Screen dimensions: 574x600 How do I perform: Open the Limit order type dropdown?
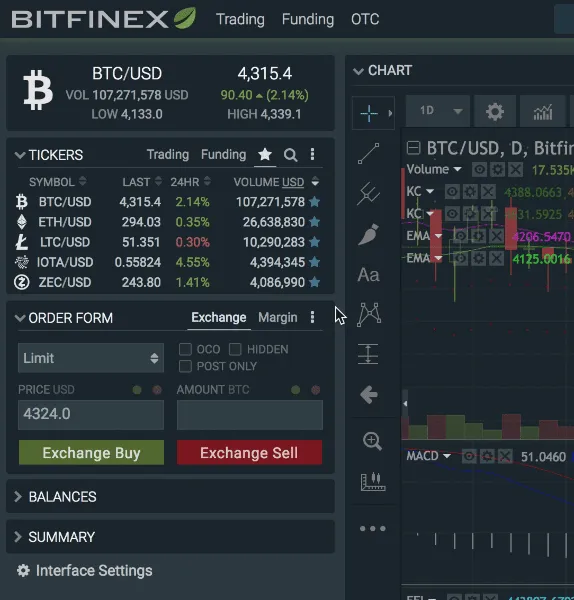pyautogui.click(x=91, y=358)
